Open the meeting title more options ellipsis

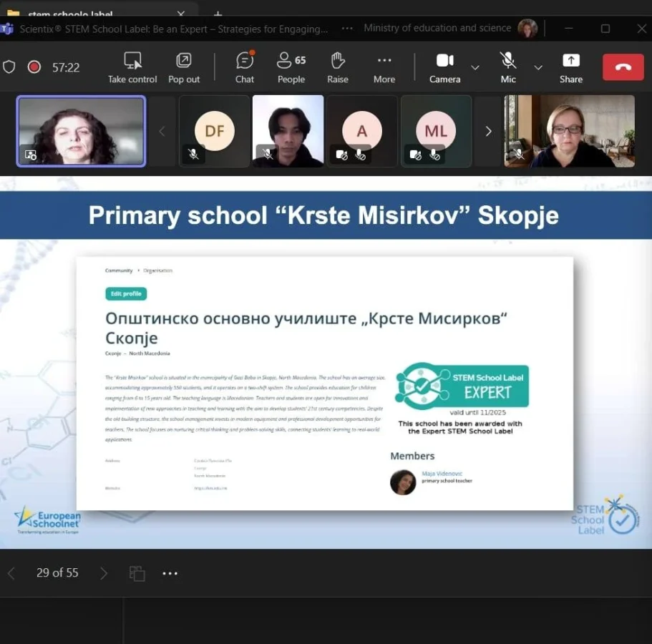347,29
